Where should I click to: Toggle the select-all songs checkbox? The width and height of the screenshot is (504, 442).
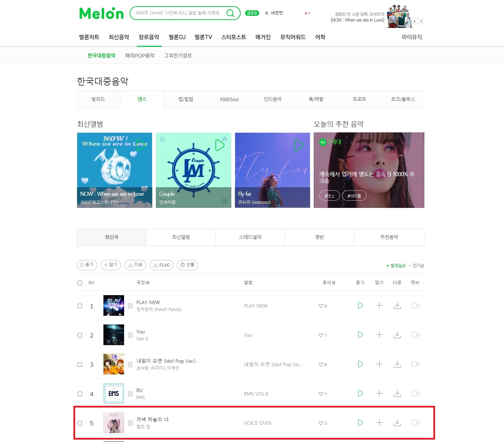80,283
